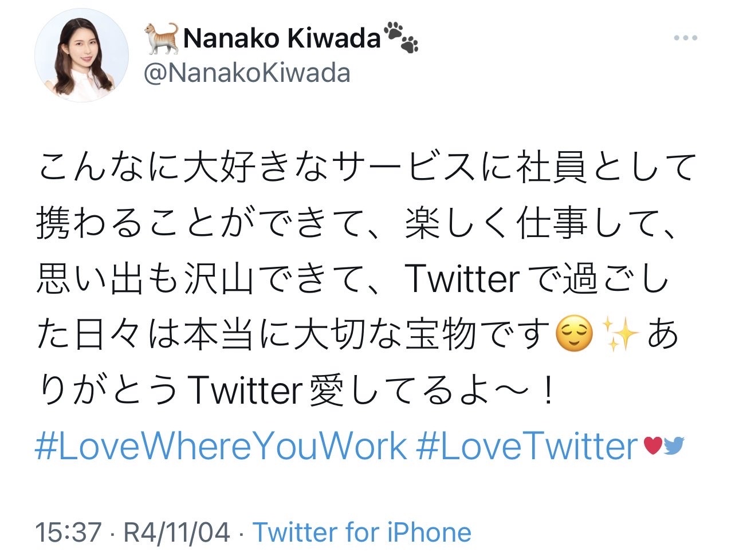Click the paw prints emoji after the name

(x=401, y=37)
